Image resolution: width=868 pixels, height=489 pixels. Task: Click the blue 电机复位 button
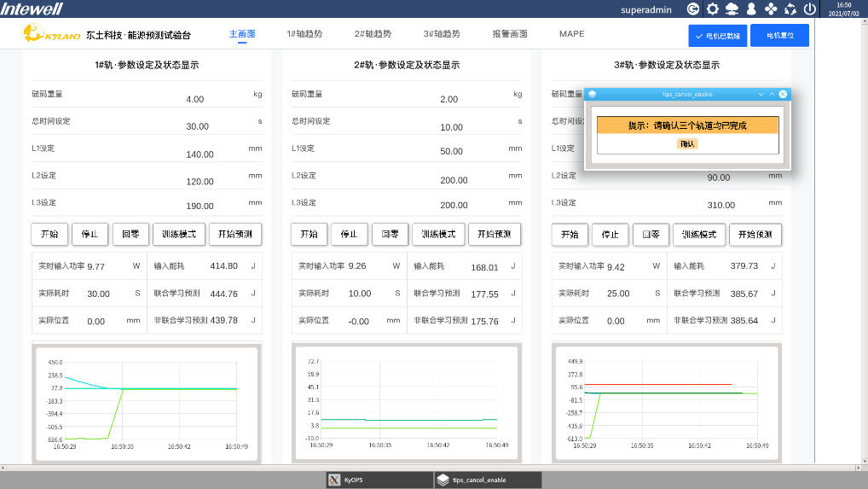point(779,36)
